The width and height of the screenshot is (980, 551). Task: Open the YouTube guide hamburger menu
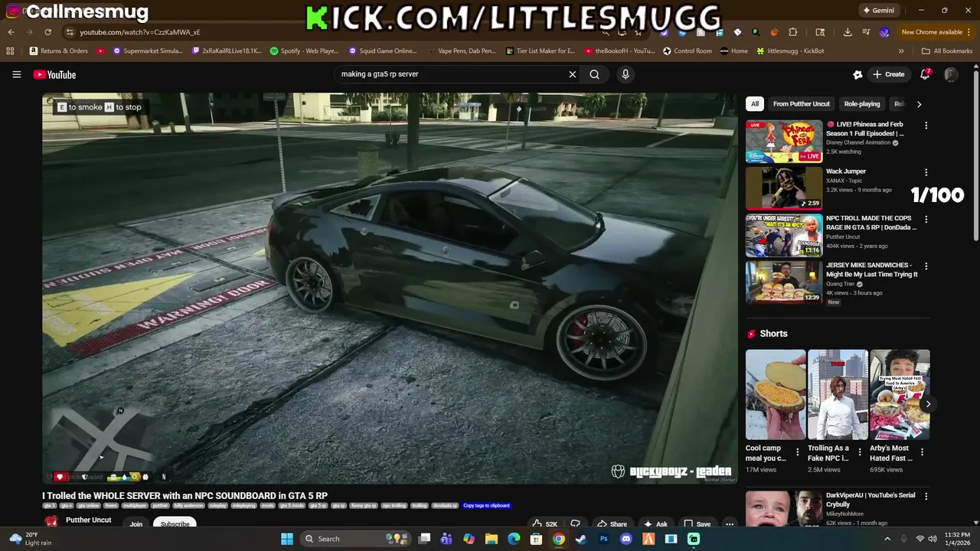(16, 74)
